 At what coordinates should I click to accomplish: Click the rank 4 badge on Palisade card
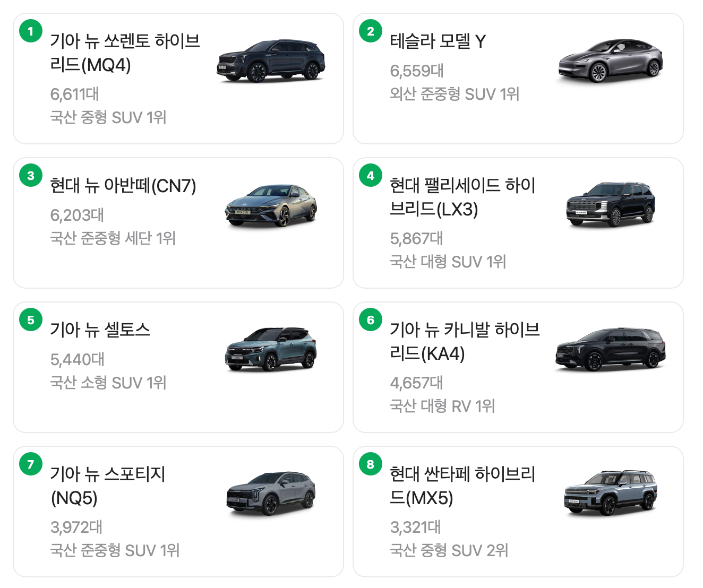click(370, 175)
